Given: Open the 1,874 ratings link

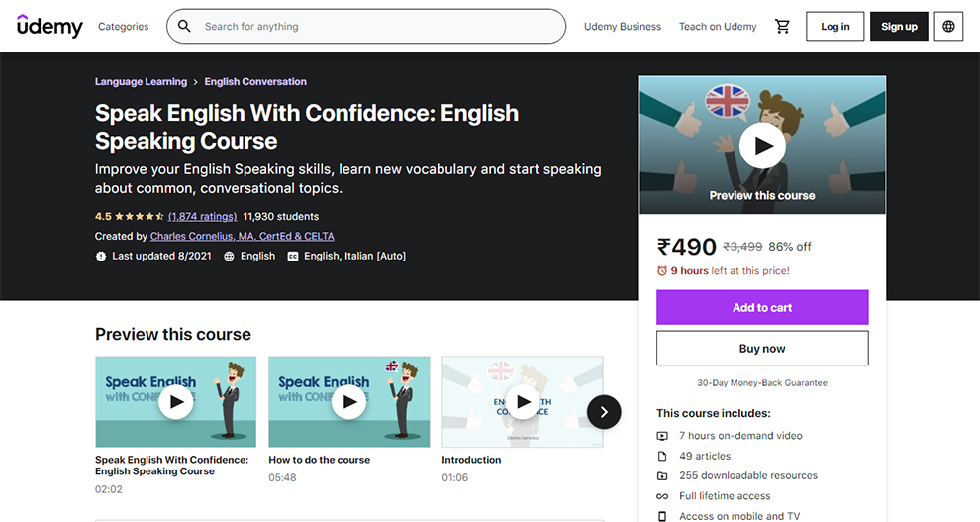Looking at the screenshot, I should click(203, 216).
